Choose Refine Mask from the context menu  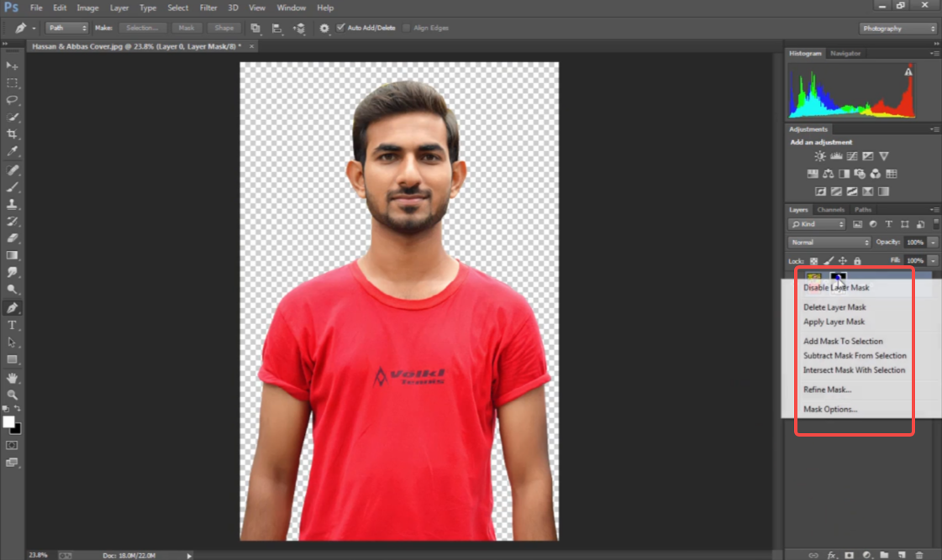coord(827,389)
